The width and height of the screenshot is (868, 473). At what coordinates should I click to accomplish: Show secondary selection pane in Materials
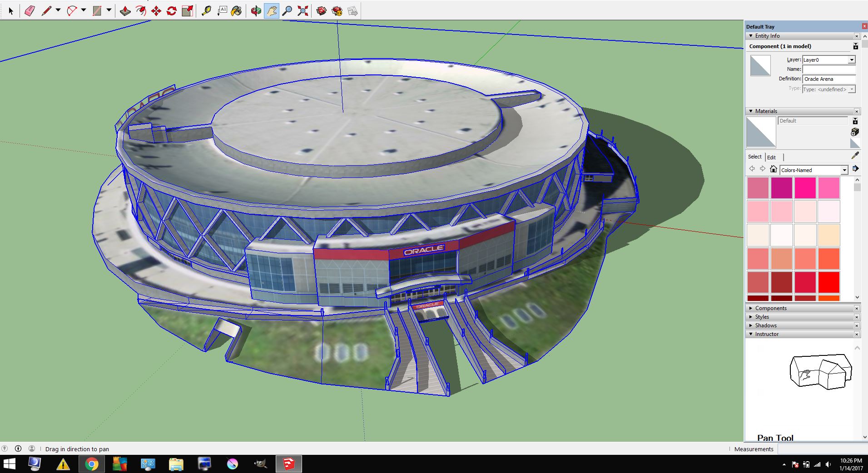pos(855,121)
